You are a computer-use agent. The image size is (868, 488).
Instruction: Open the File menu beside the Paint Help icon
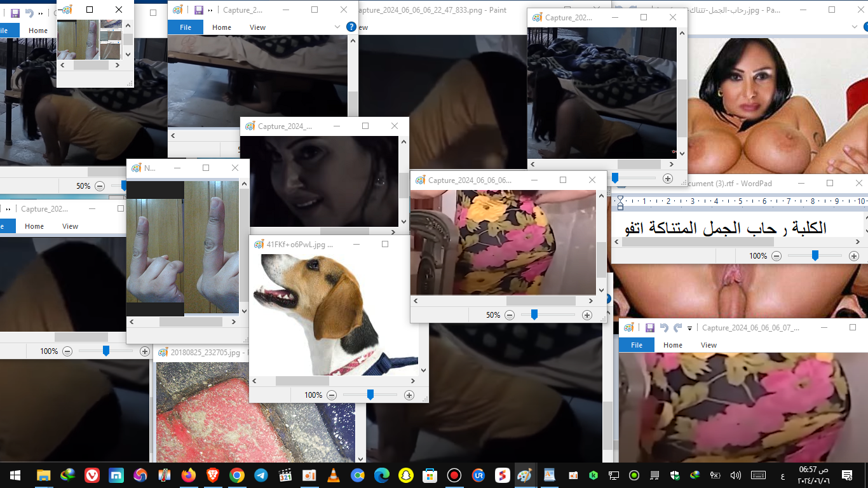tap(185, 27)
